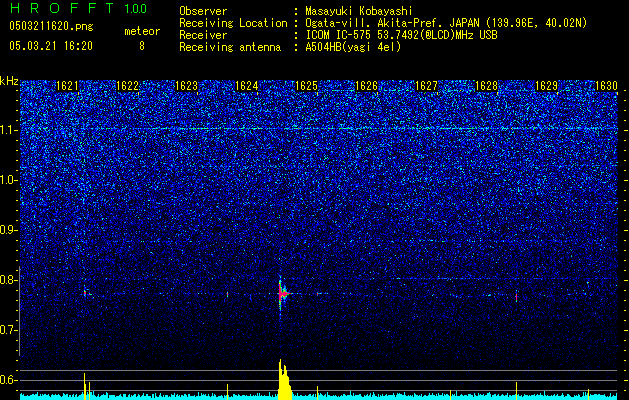
Task: Click the meteor count value 8
Action: 142,46
